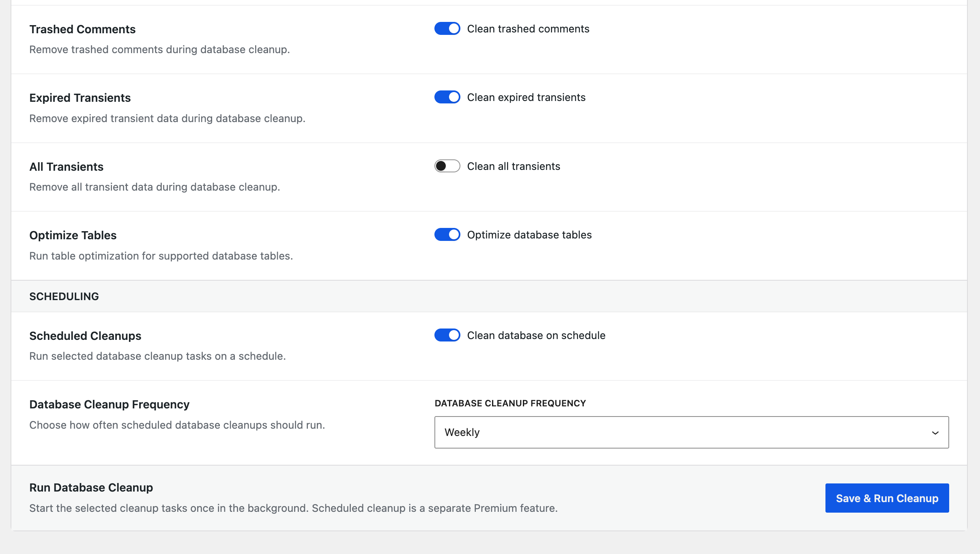
Task: Click the Database Cleanup Frequency heading
Action: tap(109, 404)
